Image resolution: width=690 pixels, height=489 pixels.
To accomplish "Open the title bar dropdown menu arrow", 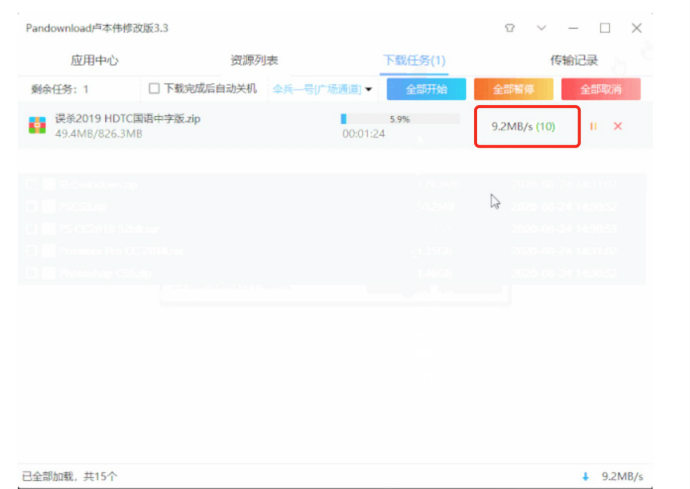I will (x=541, y=28).
